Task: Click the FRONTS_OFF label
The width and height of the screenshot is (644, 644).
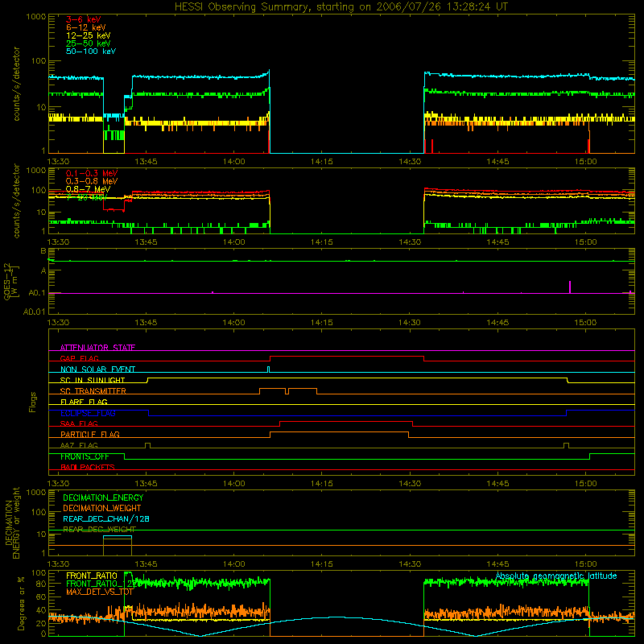Action: (85, 456)
